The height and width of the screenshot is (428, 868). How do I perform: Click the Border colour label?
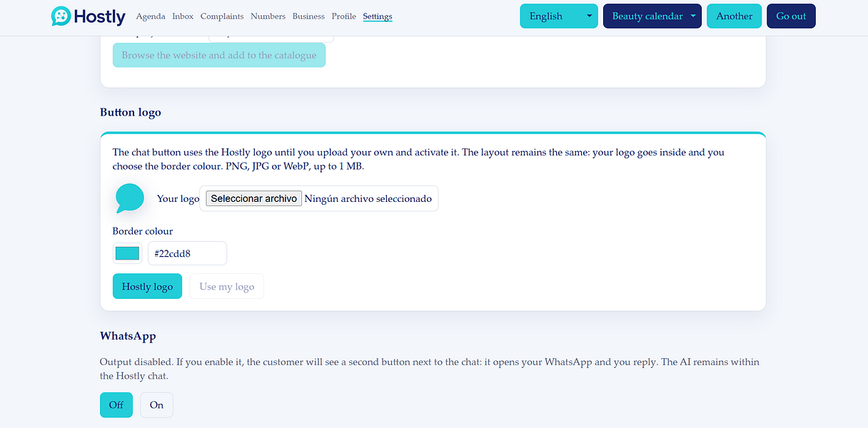pos(143,231)
